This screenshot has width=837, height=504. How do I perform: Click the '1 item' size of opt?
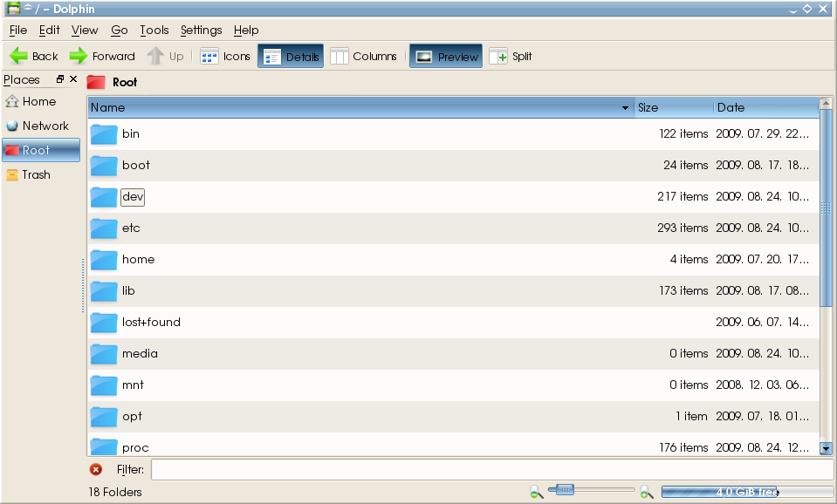[x=692, y=417]
